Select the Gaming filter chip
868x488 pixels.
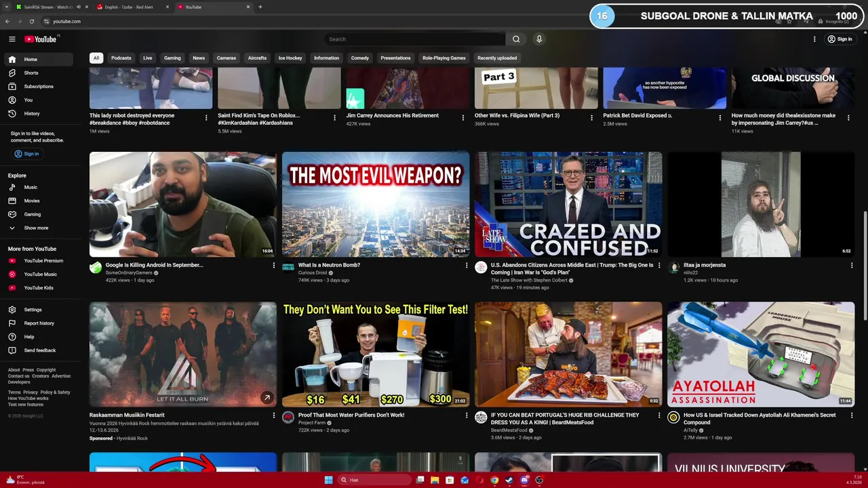pyautogui.click(x=172, y=58)
